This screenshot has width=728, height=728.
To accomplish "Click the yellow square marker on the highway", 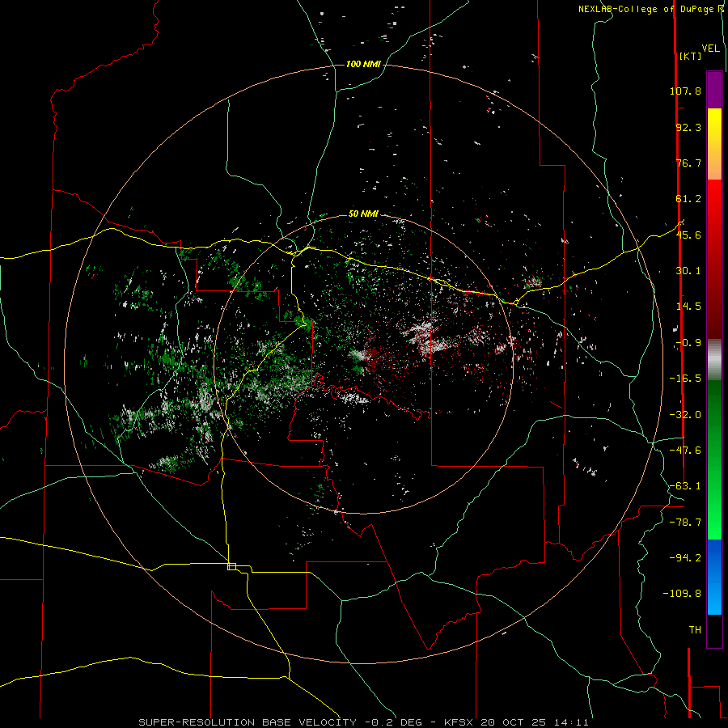I will coord(231,566).
